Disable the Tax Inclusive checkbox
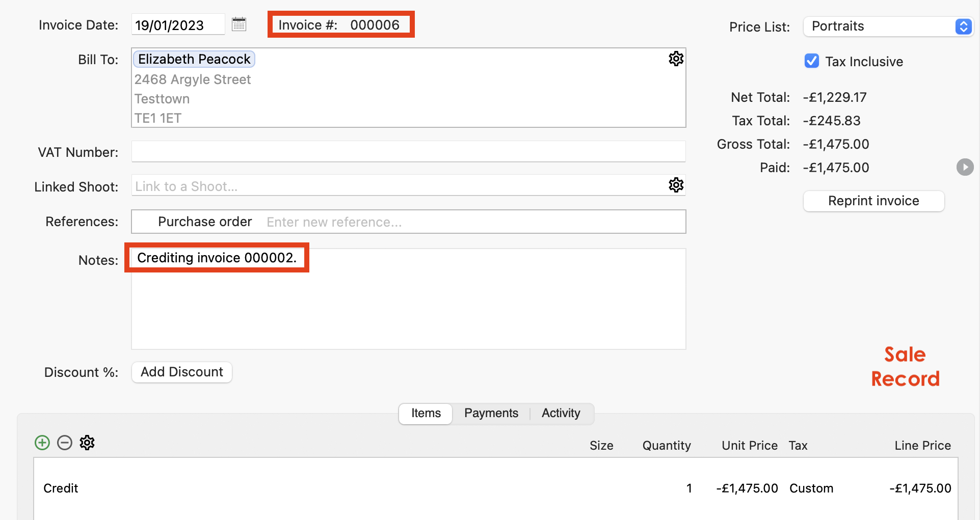980x520 pixels. [811, 61]
